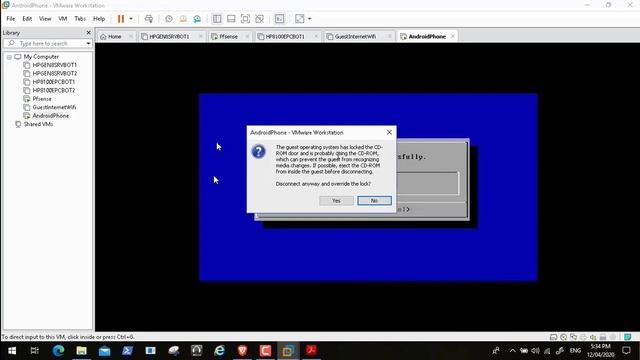The image size is (640, 360).
Task: Close the AndroidPhone dialog with X
Action: [x=389, y=132]
